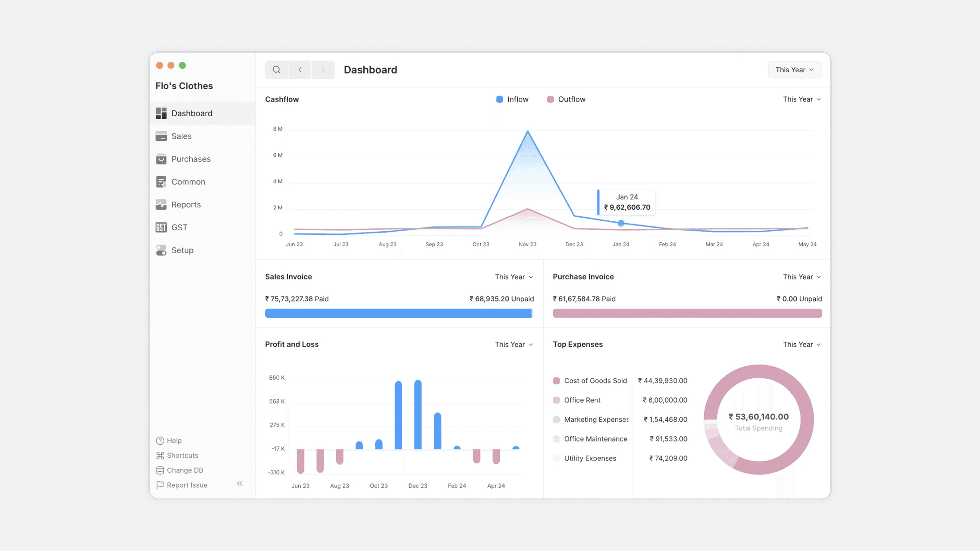Click the Setup toggle icon
This screenshot has height=551, width=980.
click(161, 250)
